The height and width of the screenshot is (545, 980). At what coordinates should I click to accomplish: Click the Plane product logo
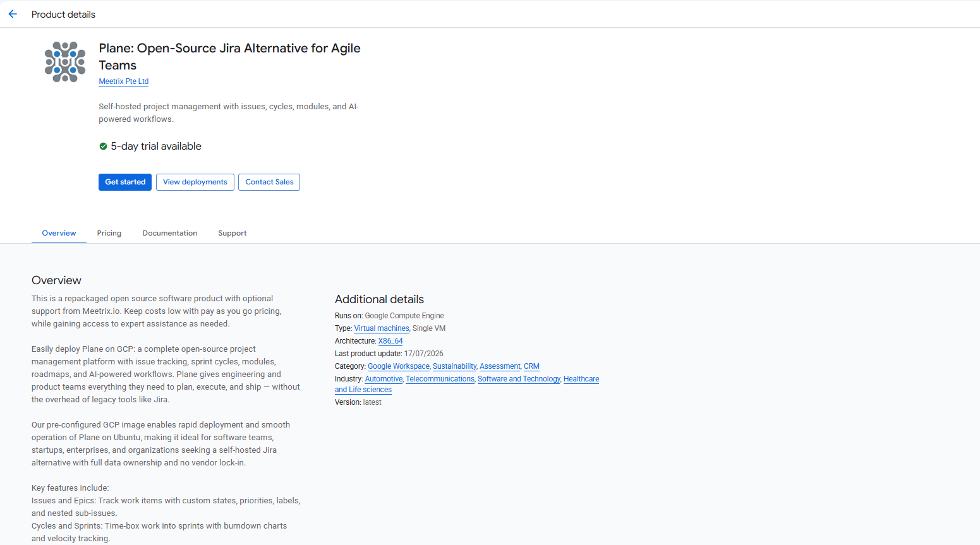pyautogui.click(x=65, y=62)
